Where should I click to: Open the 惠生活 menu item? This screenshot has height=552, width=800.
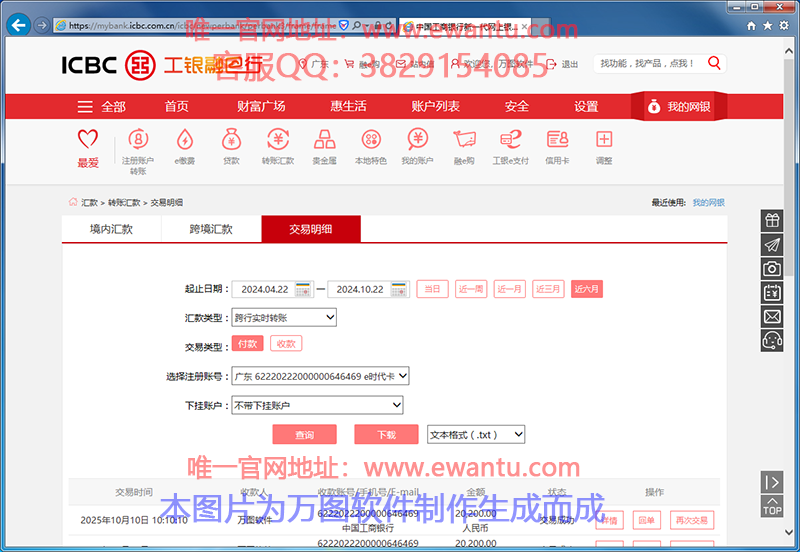(348, 106)
